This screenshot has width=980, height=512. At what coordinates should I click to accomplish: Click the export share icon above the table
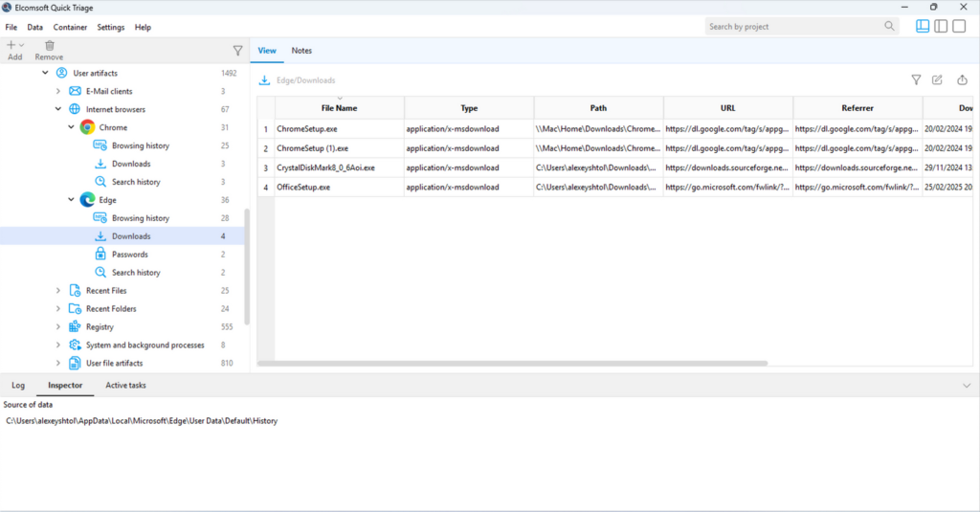pos(962,80)
